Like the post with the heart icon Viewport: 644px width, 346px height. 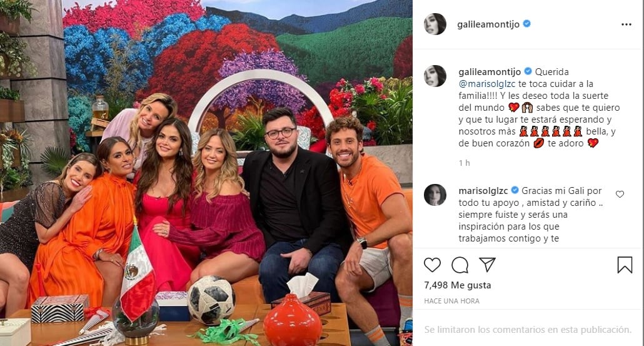point(432,265)
